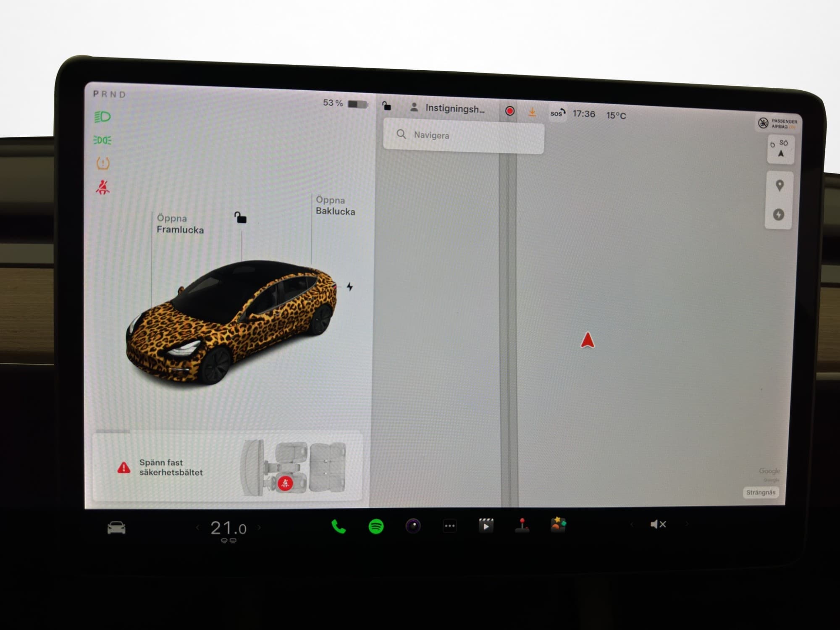
Task: Decrease cabin temperature with left arrow
Action: click(197, 528)
